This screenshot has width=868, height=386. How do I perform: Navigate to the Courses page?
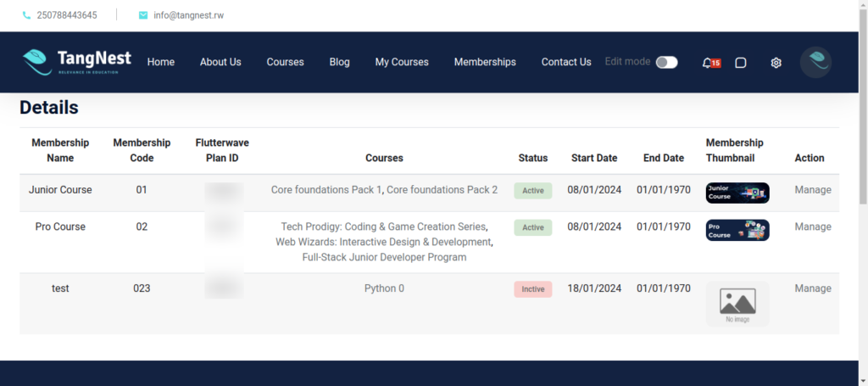pos(285,62)
